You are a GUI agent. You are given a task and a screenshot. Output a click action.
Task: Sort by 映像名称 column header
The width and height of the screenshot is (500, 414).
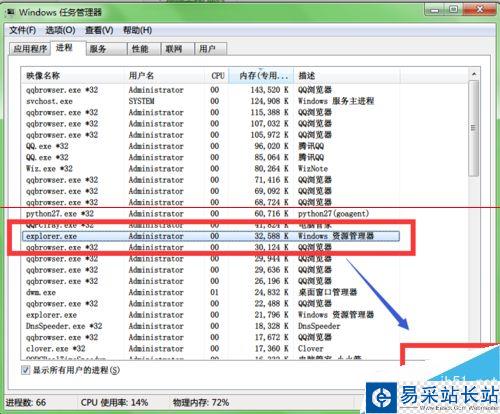pyautogui.click(x=73, y=76)
